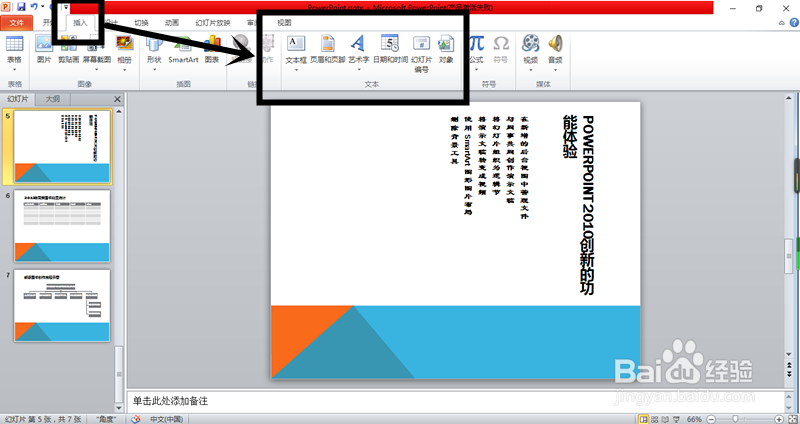Switch to the 切换 Transitions tab
This screenshot has width=800, height=424.
pos(141,22)
